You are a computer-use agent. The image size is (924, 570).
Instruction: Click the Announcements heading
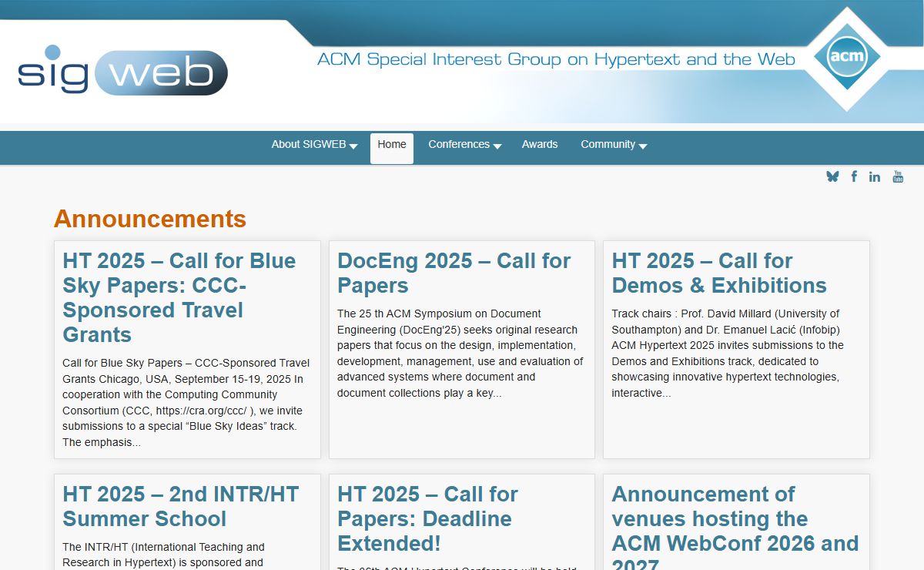(x=150, y=219)
